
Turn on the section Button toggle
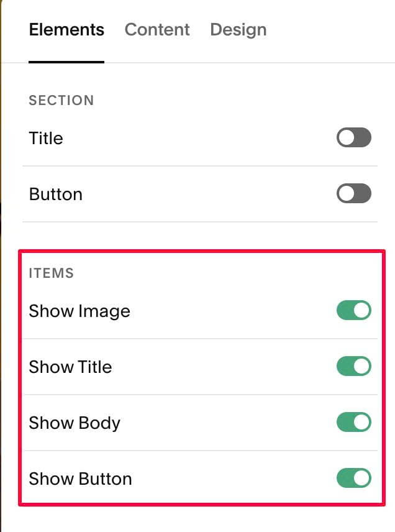(x=353, y=193)
